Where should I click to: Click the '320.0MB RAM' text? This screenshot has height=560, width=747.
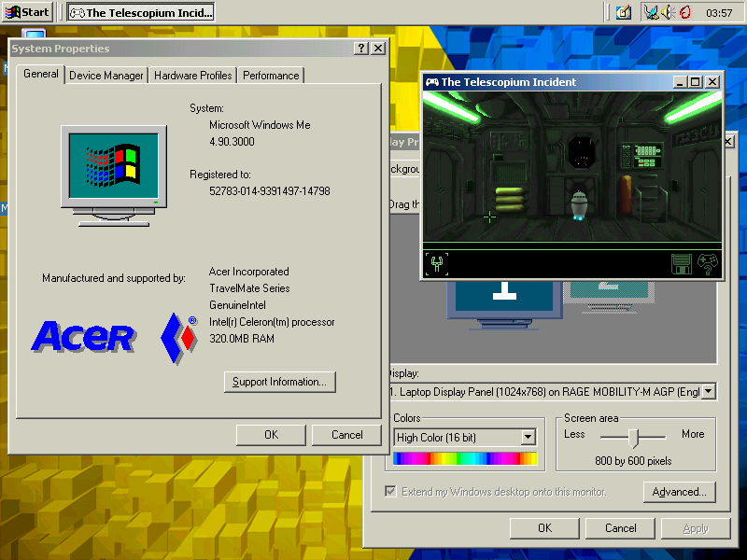242,339
